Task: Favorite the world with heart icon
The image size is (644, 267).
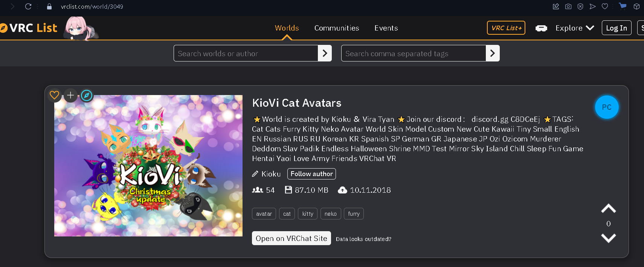Action: point(55,95)
